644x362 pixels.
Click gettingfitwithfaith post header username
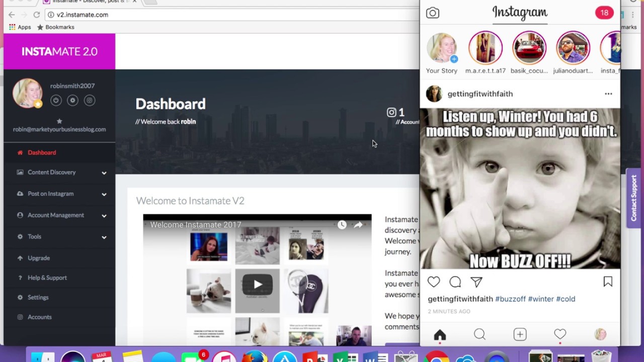[x=480, y=94]
